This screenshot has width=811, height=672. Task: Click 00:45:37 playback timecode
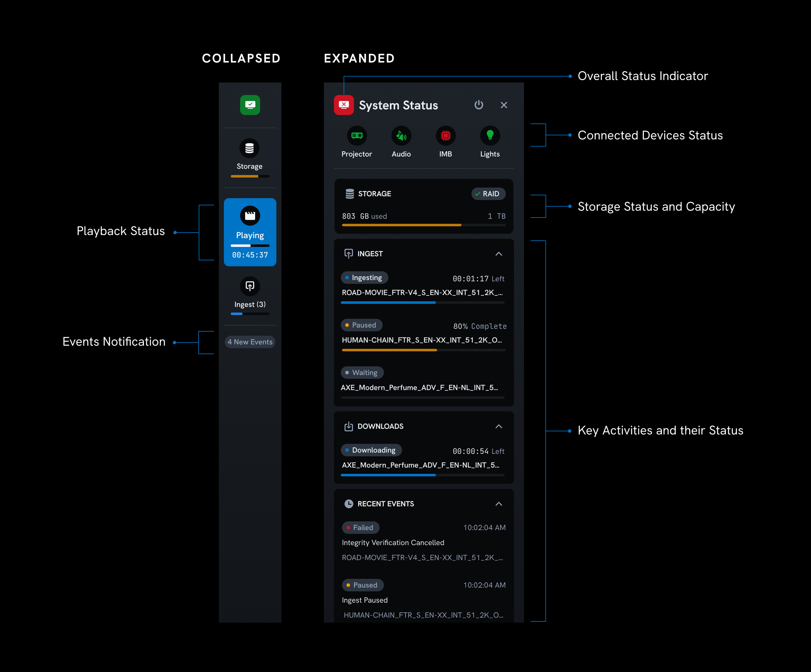250,255
